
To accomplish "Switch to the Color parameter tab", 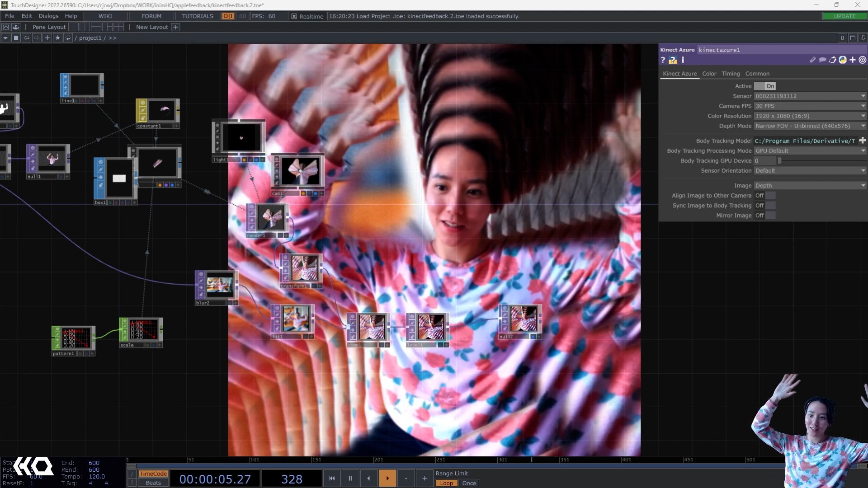I will click(709, 74).
